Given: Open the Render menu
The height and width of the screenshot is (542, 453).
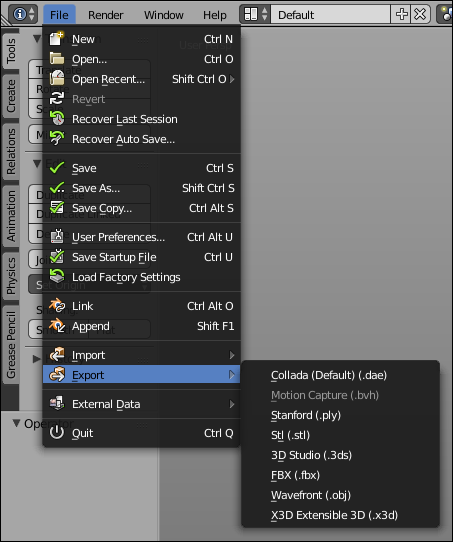Looking at the screenshot, I should 105,15.
